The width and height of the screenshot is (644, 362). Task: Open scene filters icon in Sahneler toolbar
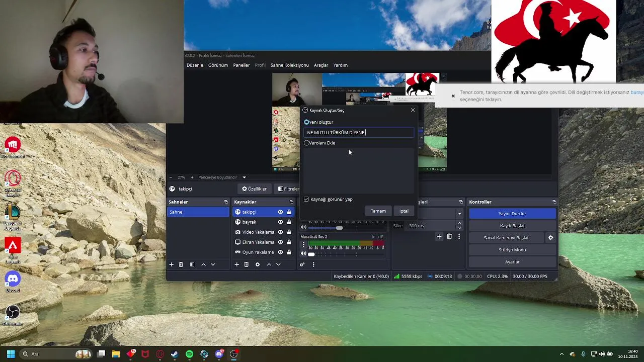(192, 264)
